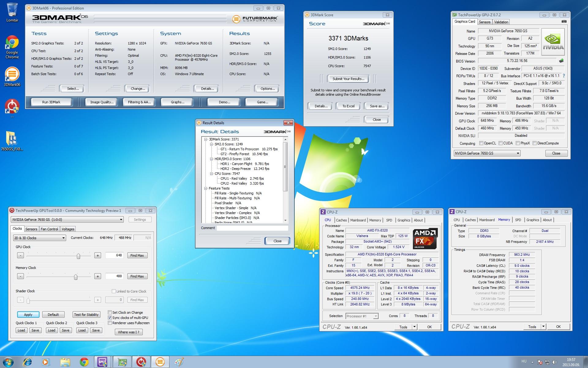This screenshot has height=368, width=588.
Task: Click the Comment field in Result Details
Action: point(252,228)
